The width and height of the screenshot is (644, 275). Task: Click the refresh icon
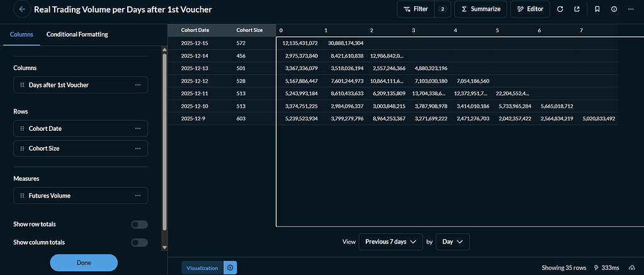560,9
